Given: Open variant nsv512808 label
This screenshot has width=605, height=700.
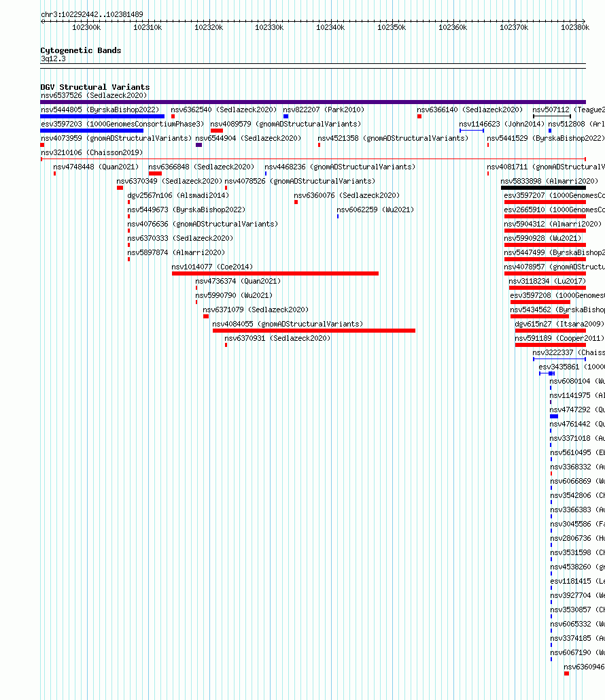Looking at the screenshot, I should (x=576, y=124).
